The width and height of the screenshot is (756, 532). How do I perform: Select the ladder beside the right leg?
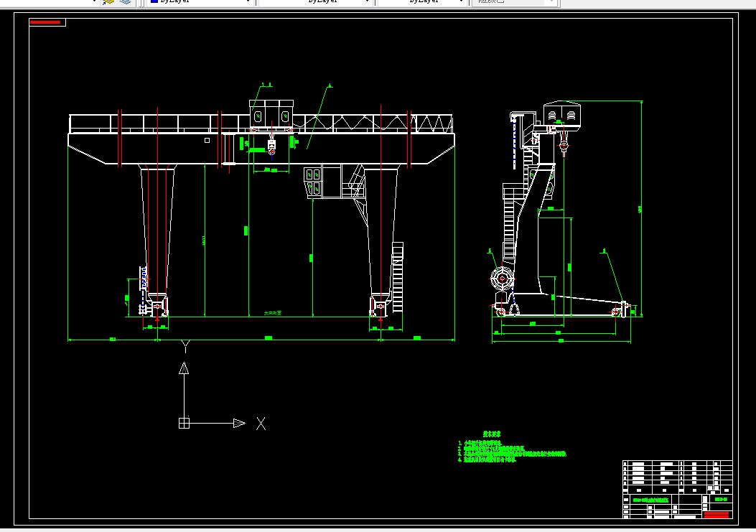(x=398, y=277)
